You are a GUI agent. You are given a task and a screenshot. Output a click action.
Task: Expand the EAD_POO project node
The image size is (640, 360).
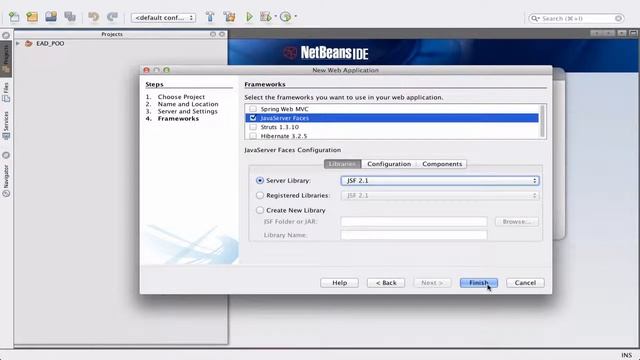pyautogui.click(x=18, y=43)
